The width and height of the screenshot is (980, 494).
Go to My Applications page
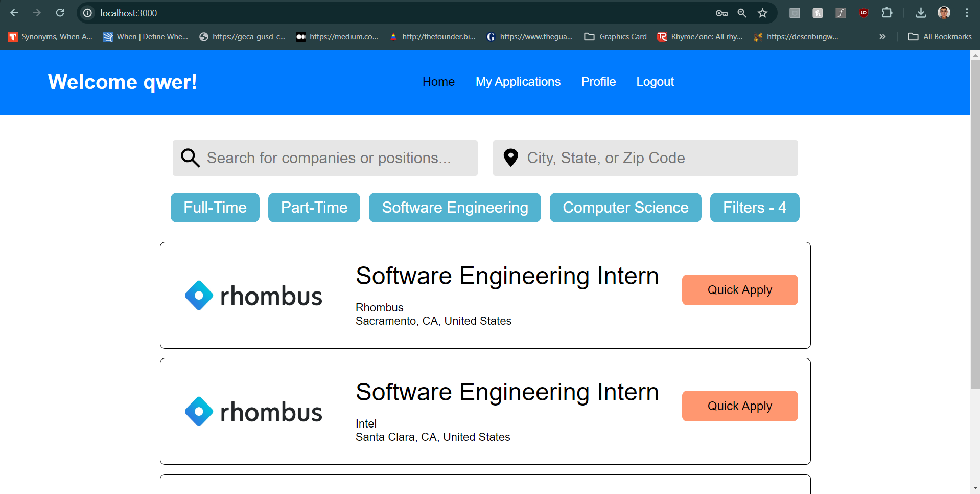tap(518, 82)
